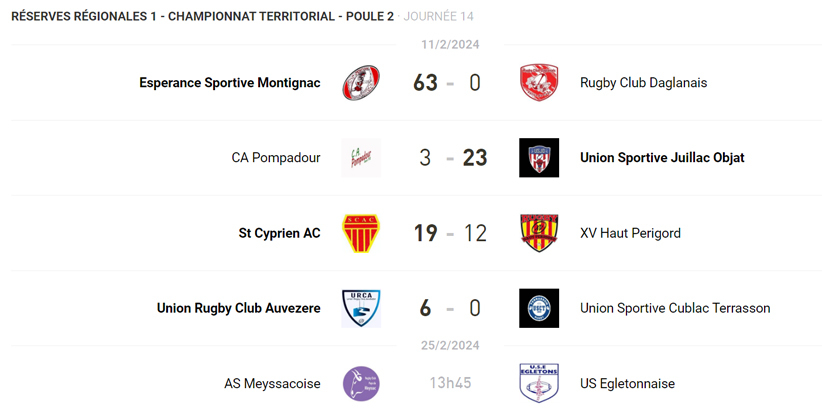The height and width of the screenshot is (415, 822).
Task: Open XV Haut Perigord team link
Action: 630,233
